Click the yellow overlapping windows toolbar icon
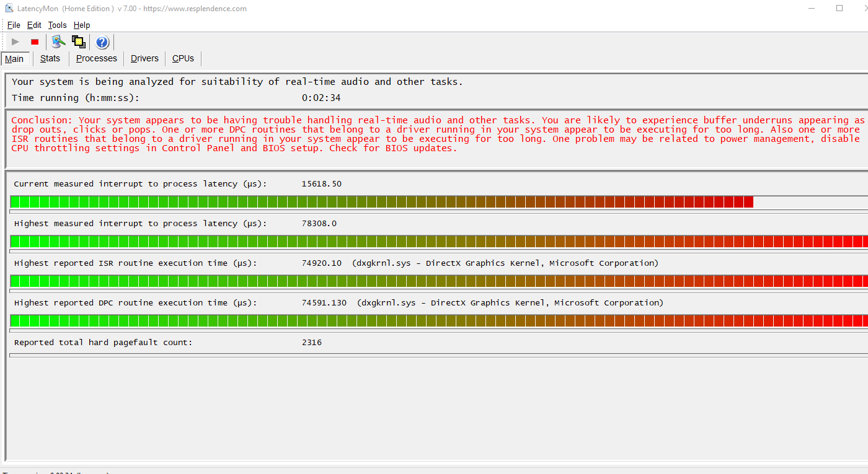Image resolution: width=868 pixels, height=474 pixels. coord(79,42)
